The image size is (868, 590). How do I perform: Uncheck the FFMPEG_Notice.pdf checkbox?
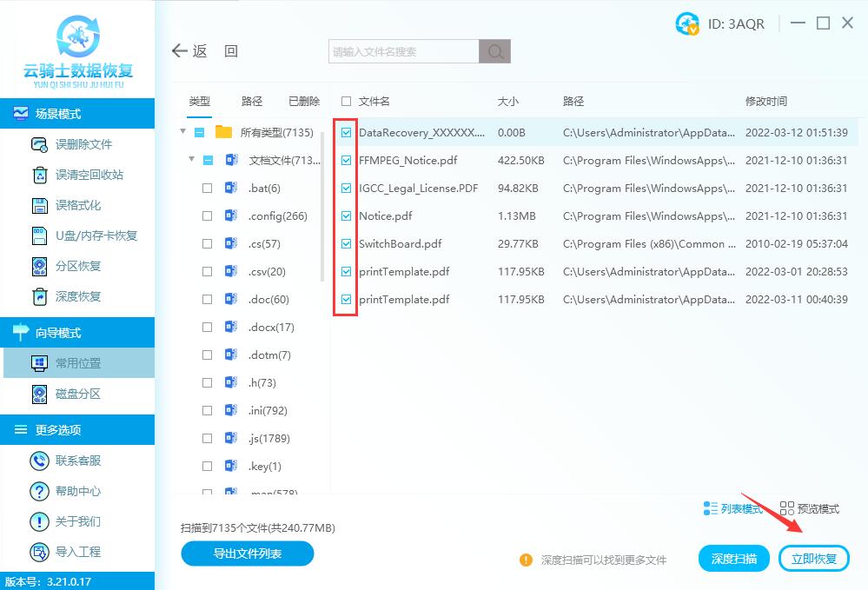click(x=346, y=161)
